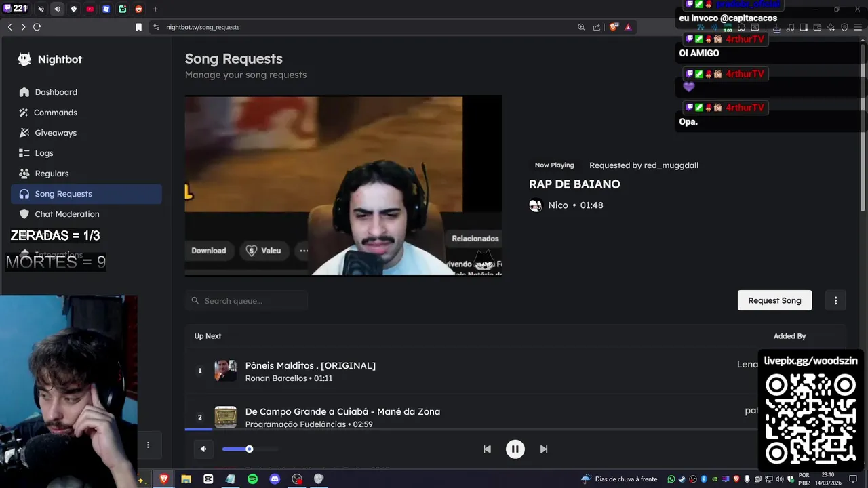Image resolution: width=868 pixels, height=488 pixels.
Task: Click the Dashboard home icon
Action: (x=24, y=92)
